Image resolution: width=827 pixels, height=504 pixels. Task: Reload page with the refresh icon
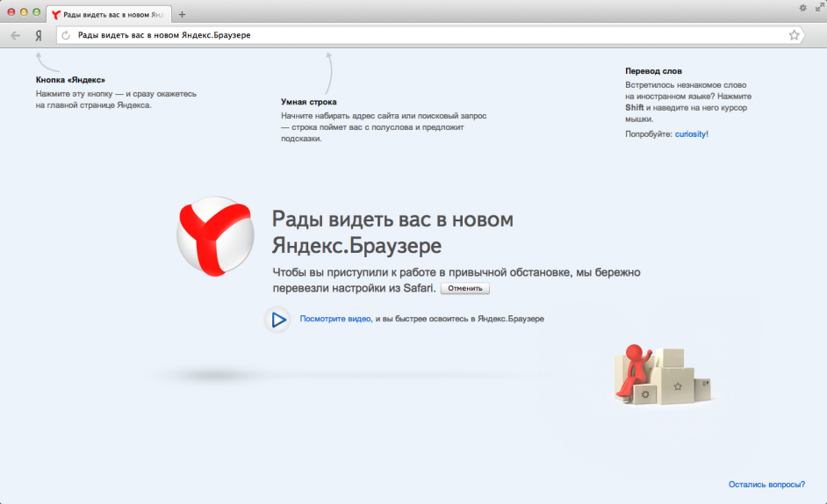click(x=66, y=35)
